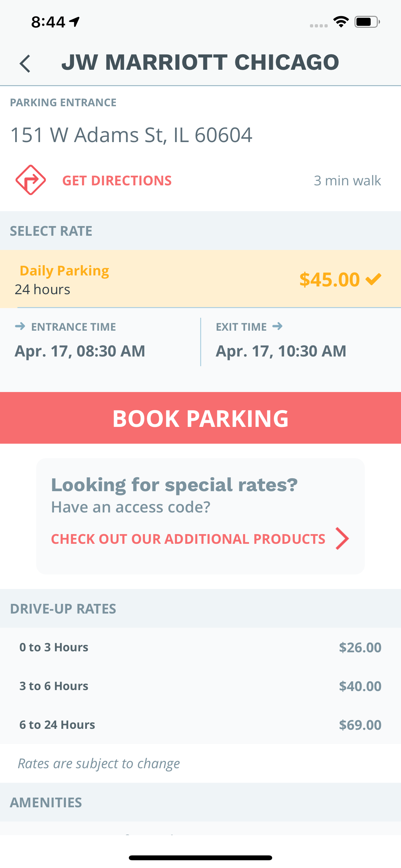Open Check Out Our Additional Products
The image size is (401, 868).
pyautogui.click(x=188, y=539)
